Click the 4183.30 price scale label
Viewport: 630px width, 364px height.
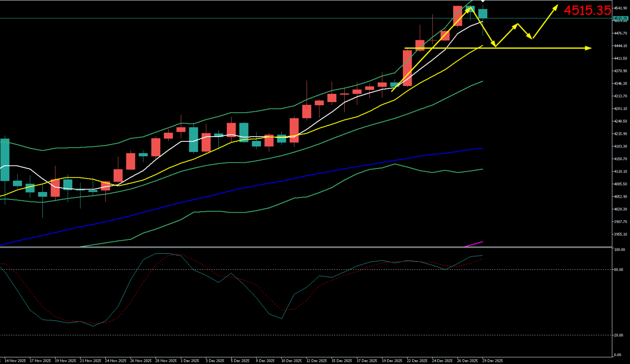pos(620,146)
